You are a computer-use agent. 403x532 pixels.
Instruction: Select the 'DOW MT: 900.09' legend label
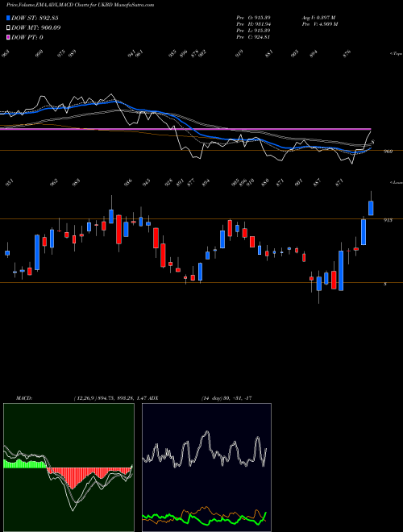click(36, 28)
